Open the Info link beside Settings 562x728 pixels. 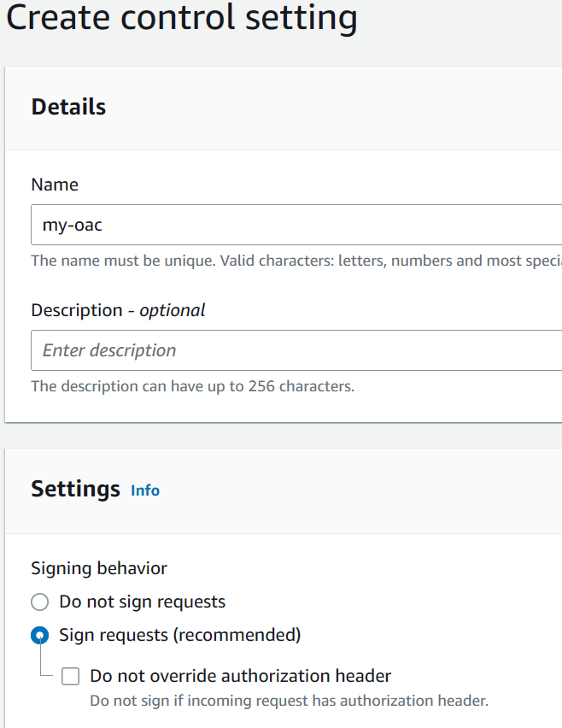coord(145,490)
